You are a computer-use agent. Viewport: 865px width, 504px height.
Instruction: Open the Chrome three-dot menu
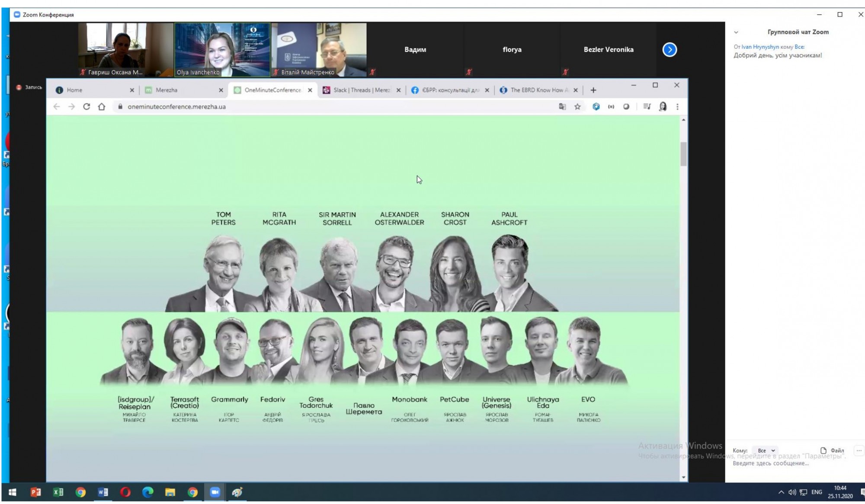coord(677,107)
